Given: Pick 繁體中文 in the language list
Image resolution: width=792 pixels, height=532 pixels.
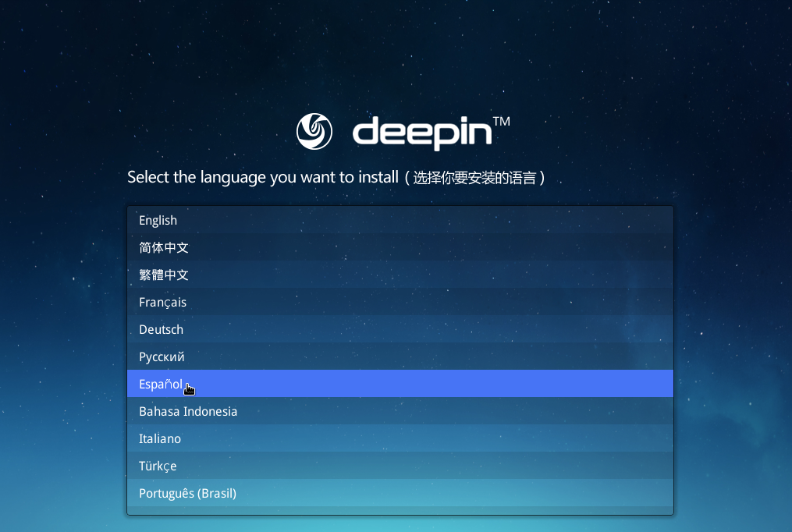Looking at the screenshot, I should 400,275.
